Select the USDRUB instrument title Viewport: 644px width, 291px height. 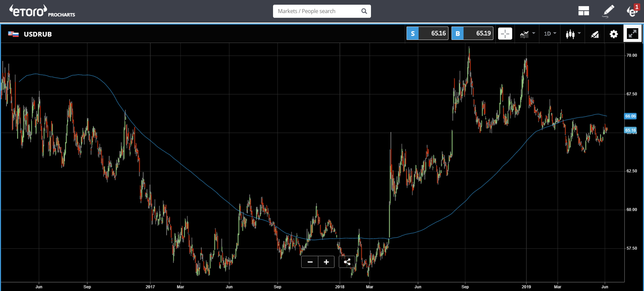coord(38,34)
